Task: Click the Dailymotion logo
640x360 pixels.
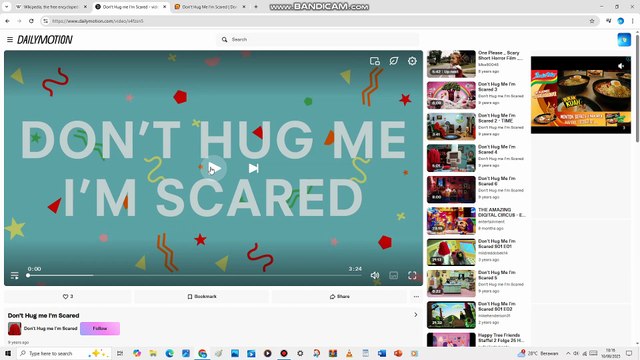Action: [x=45, y=40]
